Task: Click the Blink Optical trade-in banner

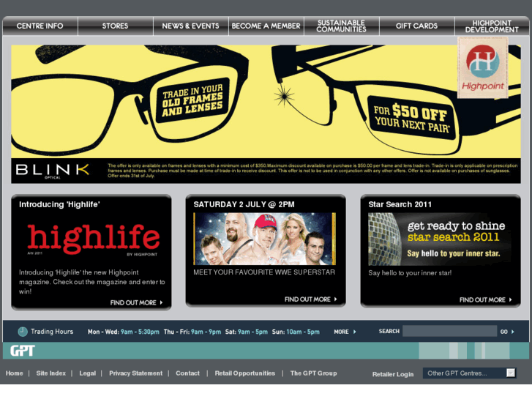Action: point(266,114)
